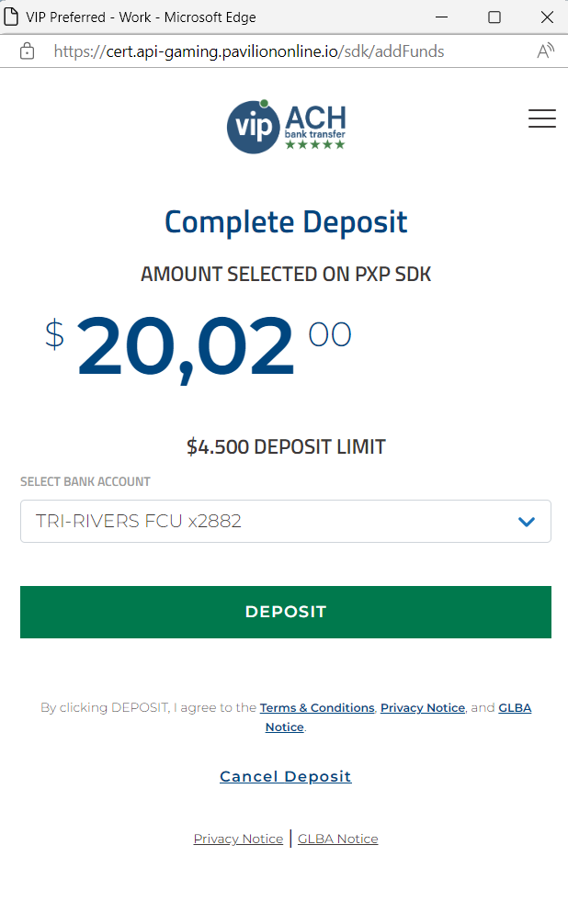Viewport: 568px width, 924px height.
Task: Click the large 20,02 deposit amount
Action: tap(187, 348)
